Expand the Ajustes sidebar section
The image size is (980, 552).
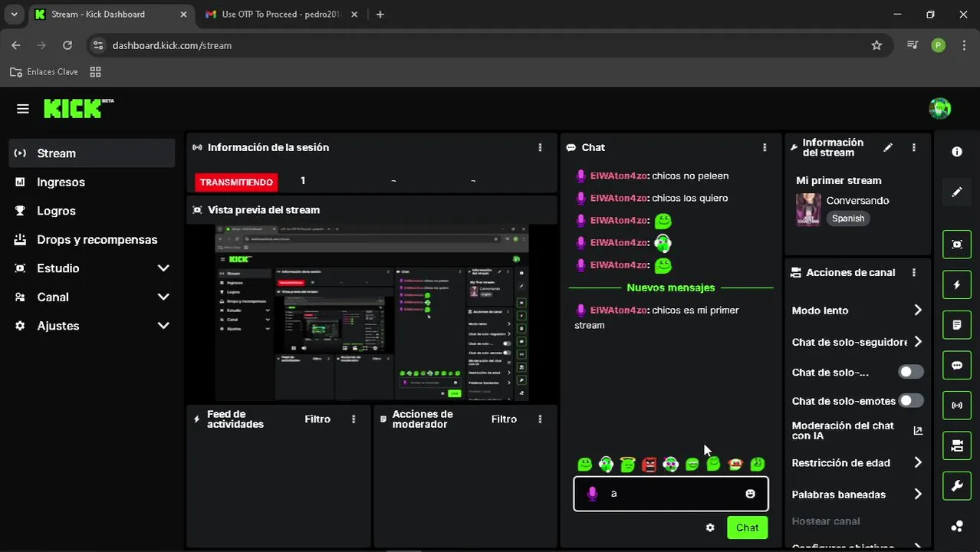(x=163, y=325)
